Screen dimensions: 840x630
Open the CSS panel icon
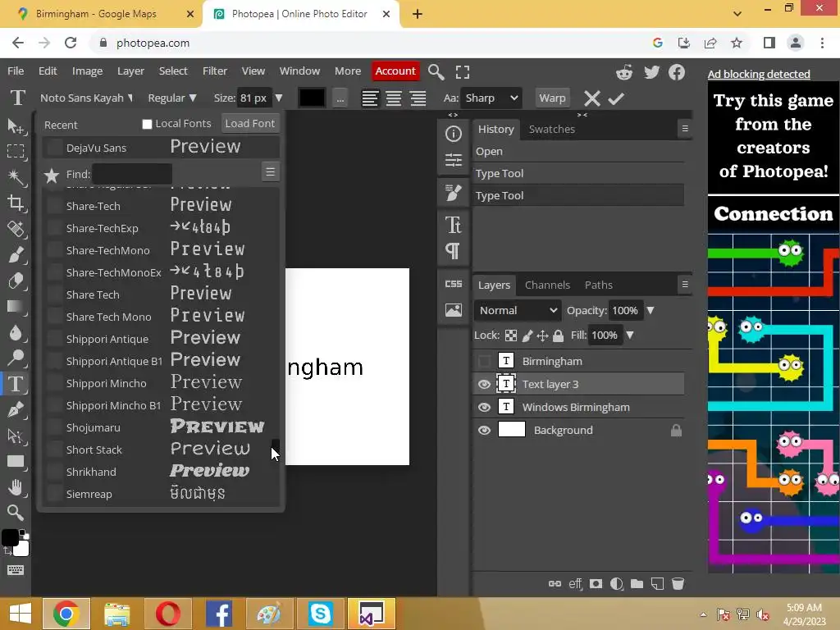tap(453, 284)
